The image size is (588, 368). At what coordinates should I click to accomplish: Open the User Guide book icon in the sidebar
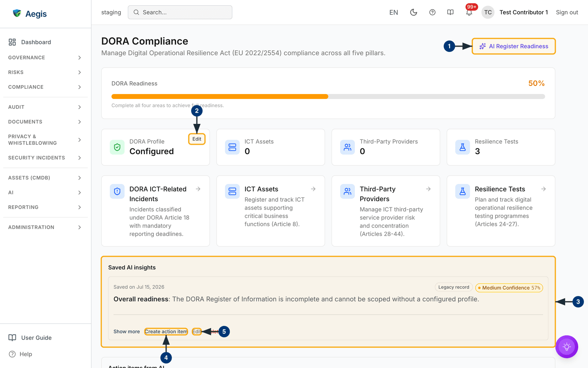point(12,338)
